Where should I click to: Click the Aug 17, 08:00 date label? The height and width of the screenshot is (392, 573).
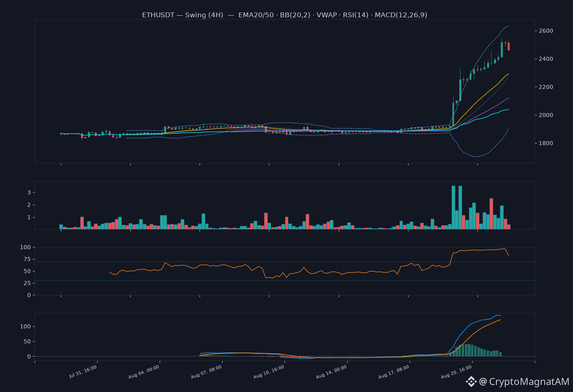point(394,372)
